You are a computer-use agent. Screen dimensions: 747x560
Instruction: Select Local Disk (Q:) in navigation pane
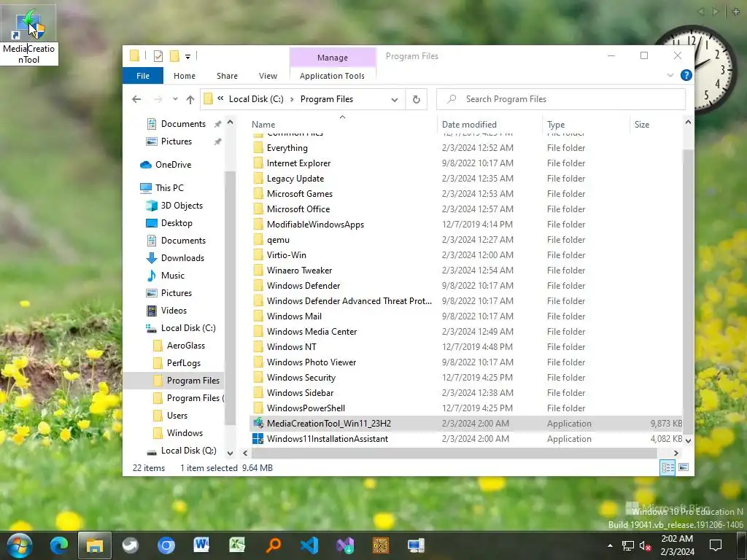[x=188, y=451]
